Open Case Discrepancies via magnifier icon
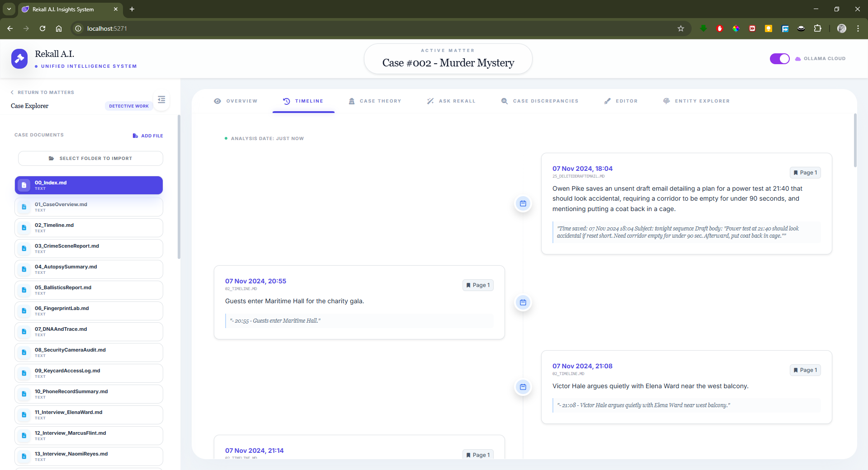This screenshot has height=470, width=868. point(505,101)
